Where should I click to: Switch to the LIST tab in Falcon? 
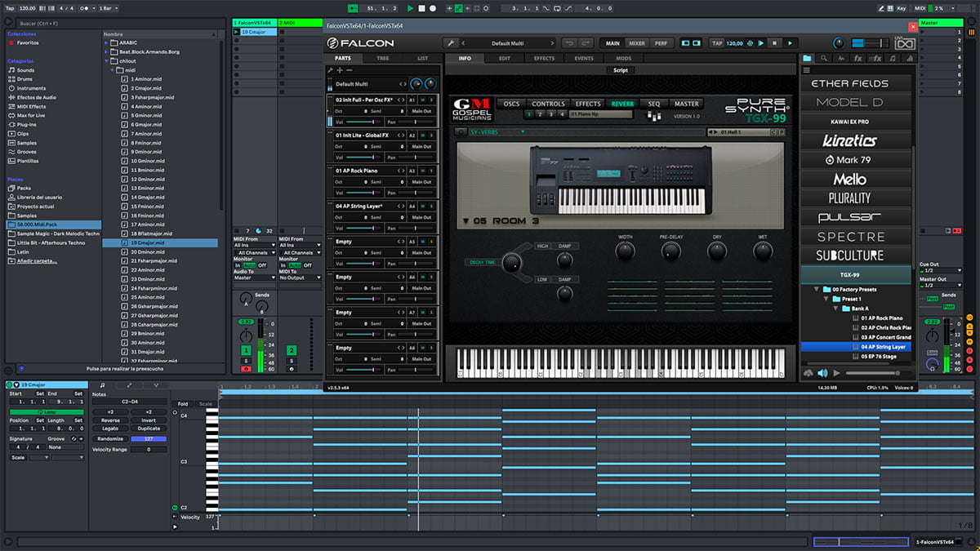[422, 59]
